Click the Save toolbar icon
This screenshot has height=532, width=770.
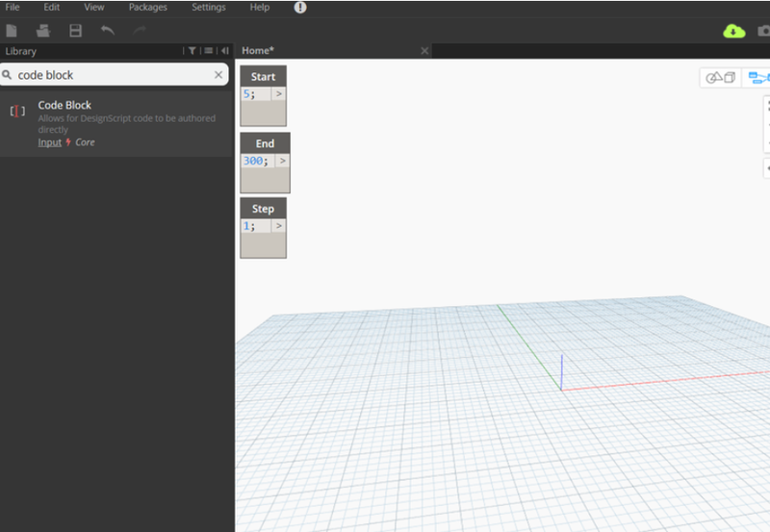[76, 31]
